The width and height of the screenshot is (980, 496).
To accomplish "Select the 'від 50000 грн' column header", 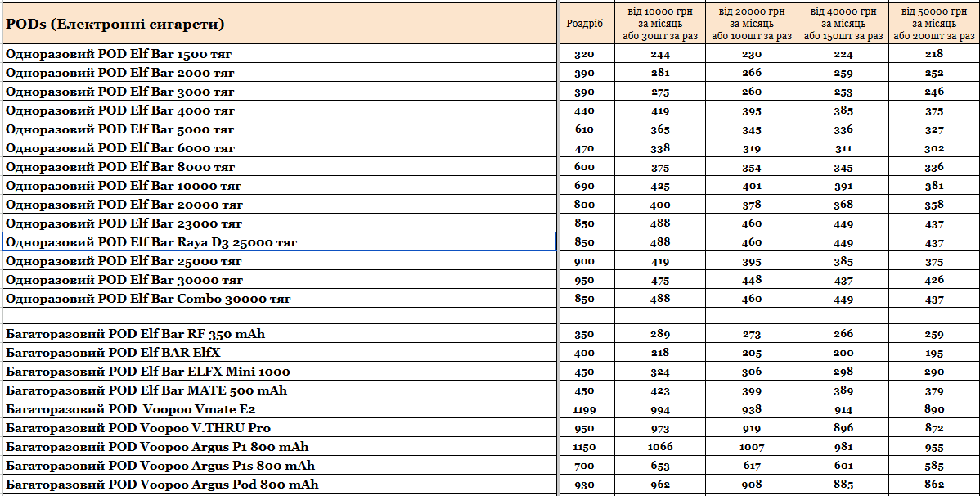I will pos(933,25).
